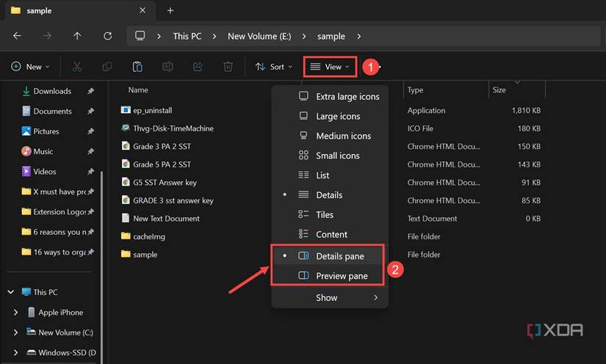Image resolution: width=606 pixels, height=364 pixels.
Task: Select the ep_uninstall file
Action: (153, 110)
